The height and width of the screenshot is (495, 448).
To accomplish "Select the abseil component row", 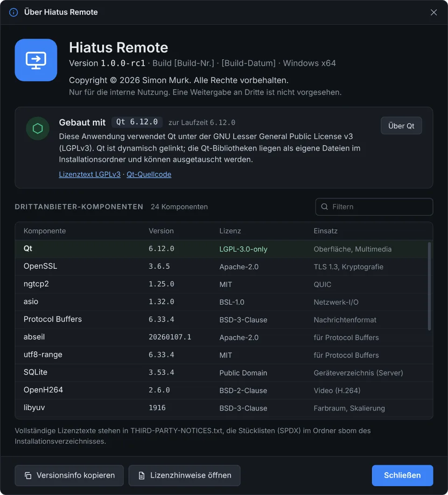I will (x=224, y=337).
